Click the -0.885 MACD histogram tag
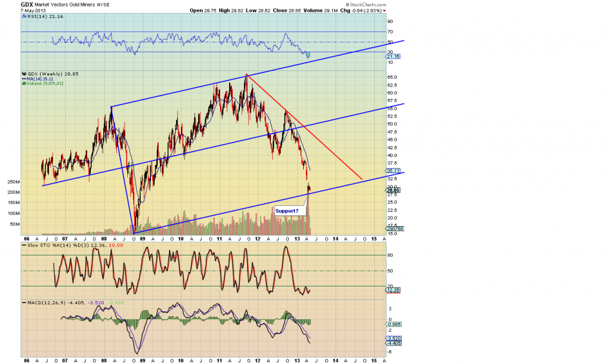Viewport: 611px width, 364px height. (394, 324)
